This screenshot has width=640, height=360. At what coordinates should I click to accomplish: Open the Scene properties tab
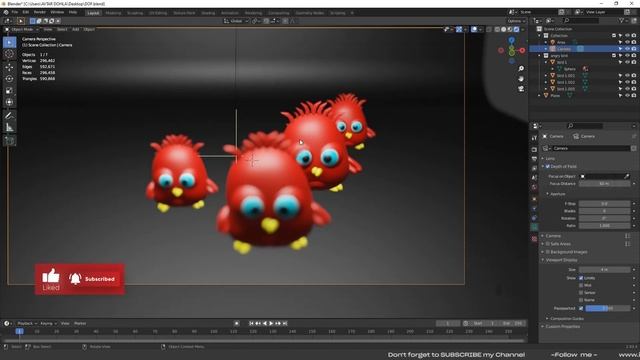click(x=534, y=178)
